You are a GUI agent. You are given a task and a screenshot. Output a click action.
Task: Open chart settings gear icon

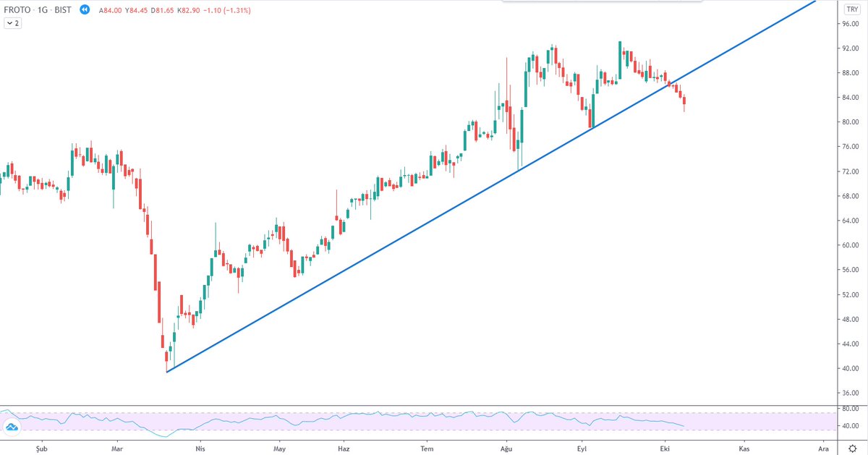[852, 448]
